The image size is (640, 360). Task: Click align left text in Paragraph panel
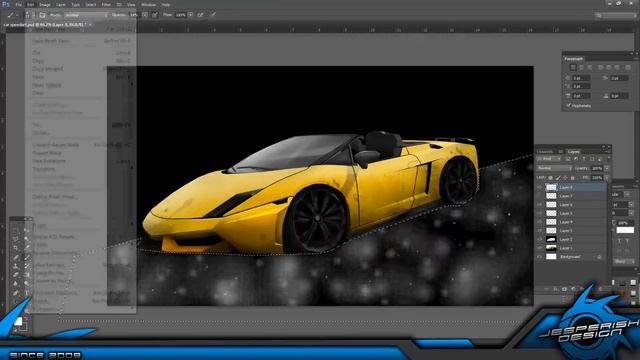(573, 67)
